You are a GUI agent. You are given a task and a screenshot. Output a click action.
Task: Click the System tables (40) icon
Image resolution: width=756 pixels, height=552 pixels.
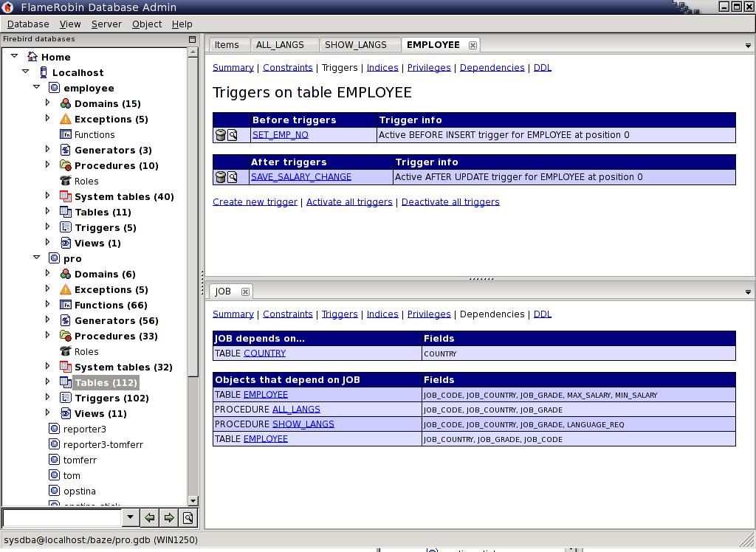66,196
